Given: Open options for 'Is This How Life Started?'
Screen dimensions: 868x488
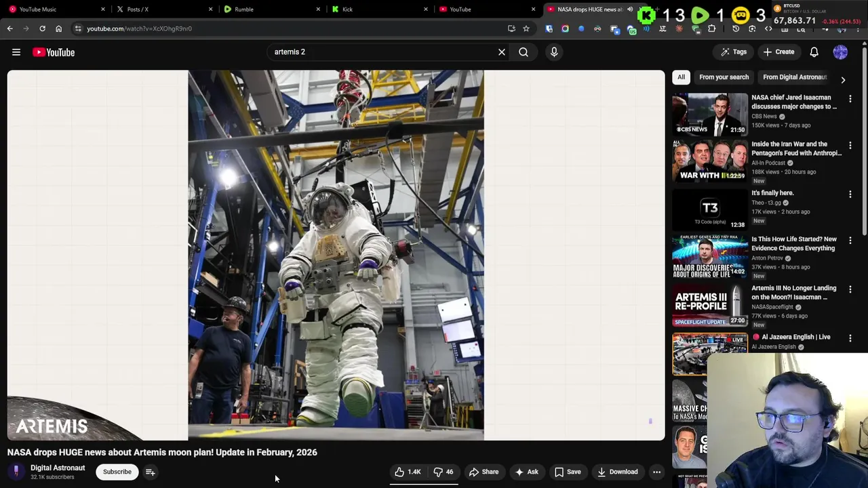Looking at the screenshot, I should [850, 241].
